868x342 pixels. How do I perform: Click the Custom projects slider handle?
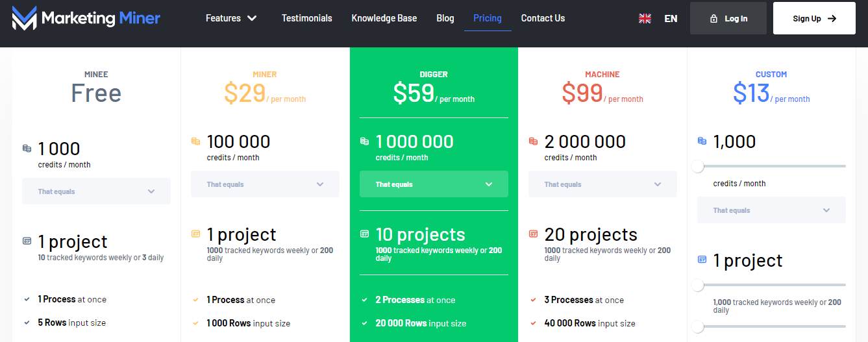click(698, 285)
